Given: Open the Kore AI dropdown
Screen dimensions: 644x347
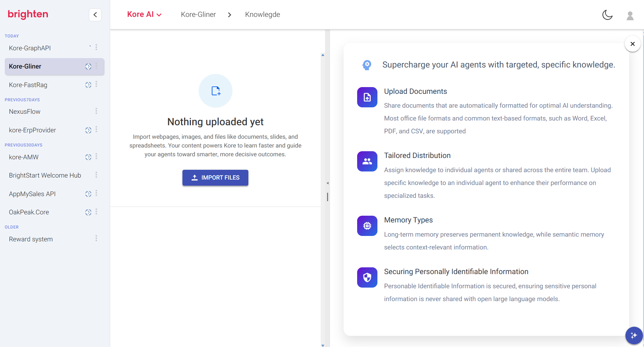Looking at the screenshot, I should [144, 15].
